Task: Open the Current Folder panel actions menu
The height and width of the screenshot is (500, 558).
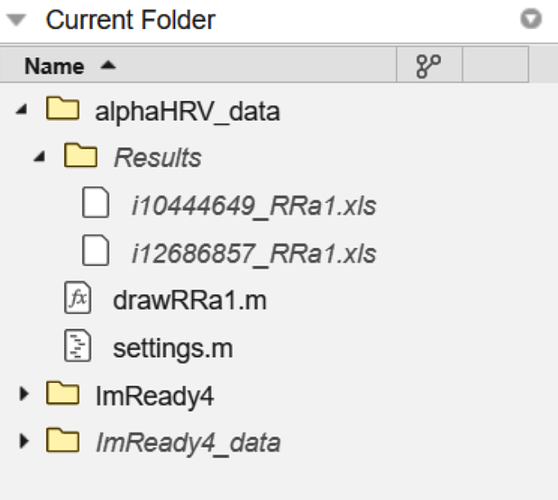Action: [531, 19]
